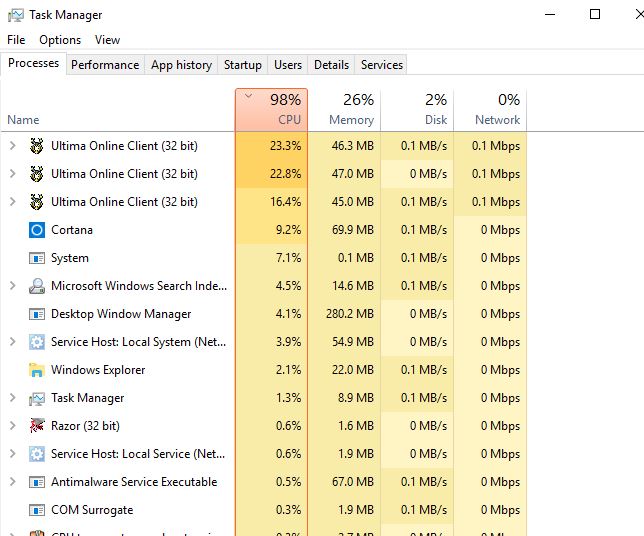The image size is (644, 536).
Task: Click the 67.0 MB memory value
Action: (353, 482)
